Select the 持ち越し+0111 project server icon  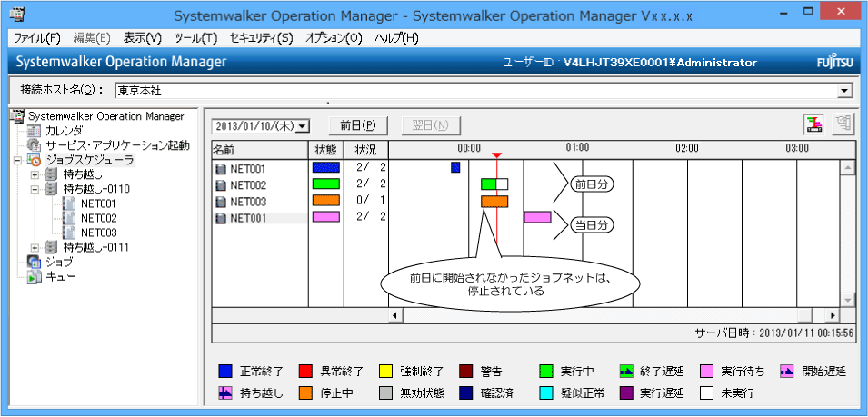52,247
